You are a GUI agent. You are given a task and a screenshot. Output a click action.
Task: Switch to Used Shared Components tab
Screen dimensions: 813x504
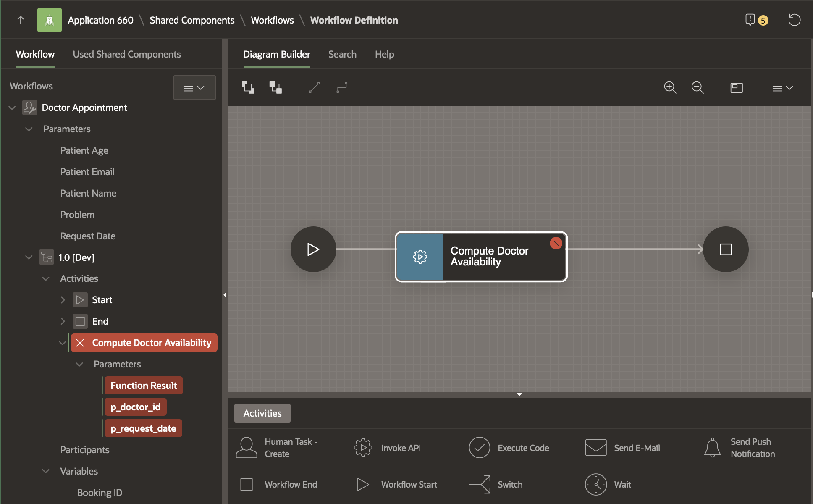pos(127,54)
